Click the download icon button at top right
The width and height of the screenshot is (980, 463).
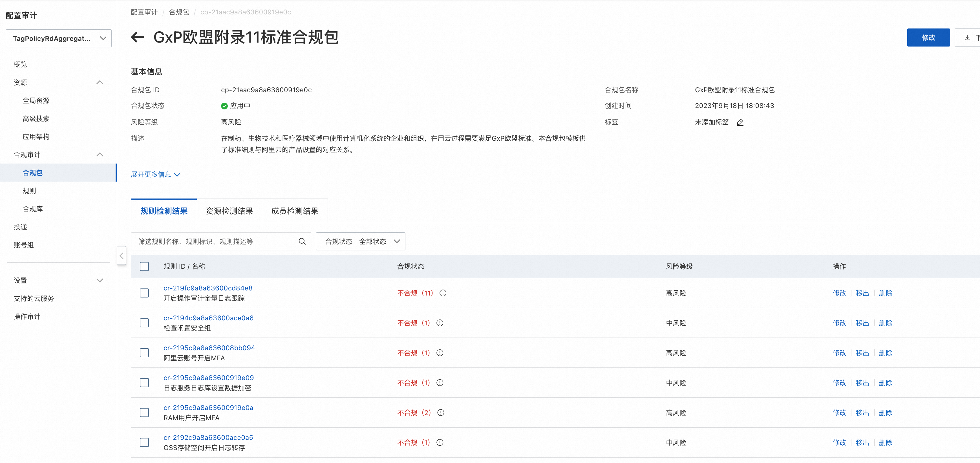point(968,37)
